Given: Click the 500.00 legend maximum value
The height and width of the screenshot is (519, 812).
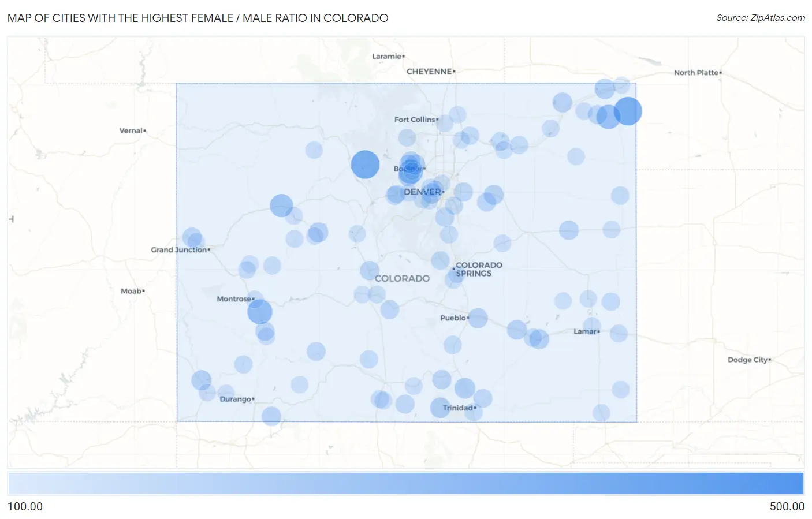Looking at the screenshot, I should tap(787, 506).
